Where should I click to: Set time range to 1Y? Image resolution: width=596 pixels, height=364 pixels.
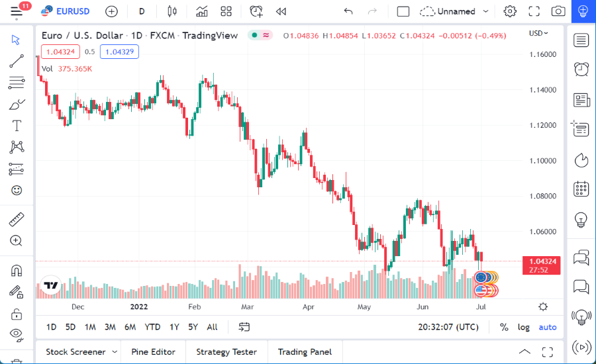pos(174,327)
